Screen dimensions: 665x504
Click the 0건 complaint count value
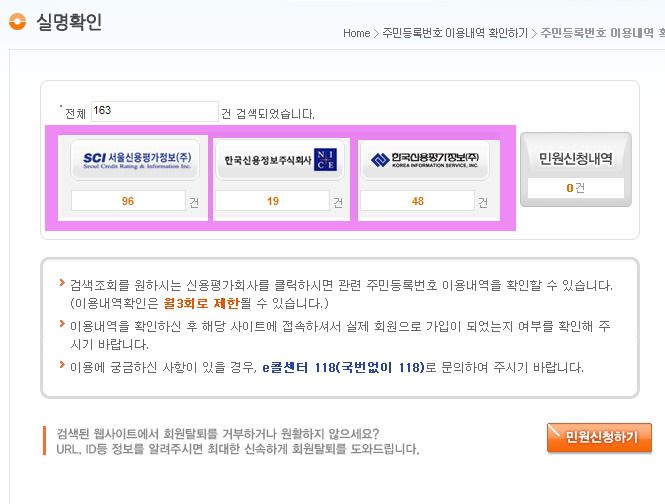[x=576, y=188]
